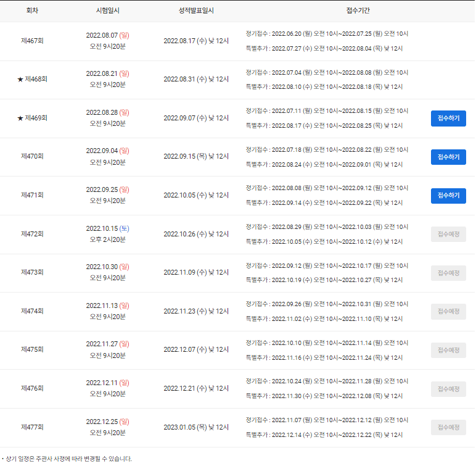Click score date 2022.09.07 (수) 낮 12시
Viewport: 476px width, 466px height.
click(x=196, y=119)
